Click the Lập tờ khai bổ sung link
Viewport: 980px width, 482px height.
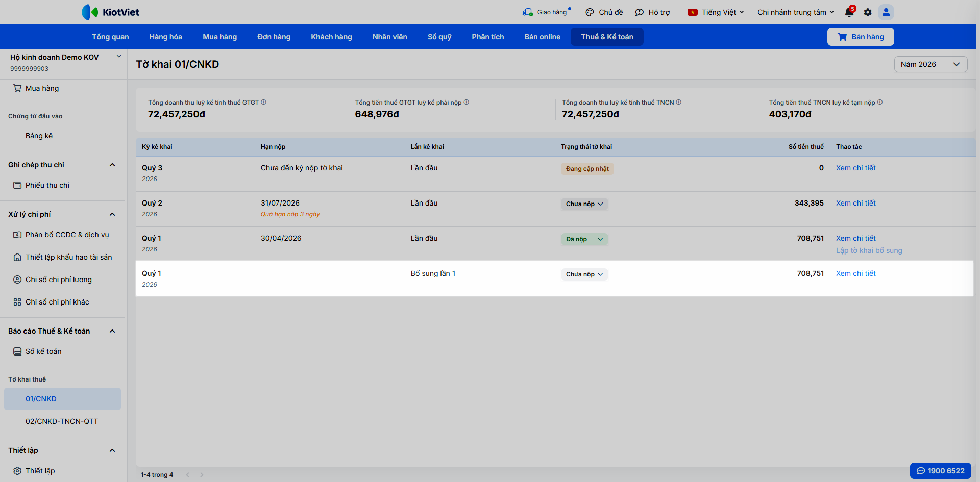pos(869,250)
